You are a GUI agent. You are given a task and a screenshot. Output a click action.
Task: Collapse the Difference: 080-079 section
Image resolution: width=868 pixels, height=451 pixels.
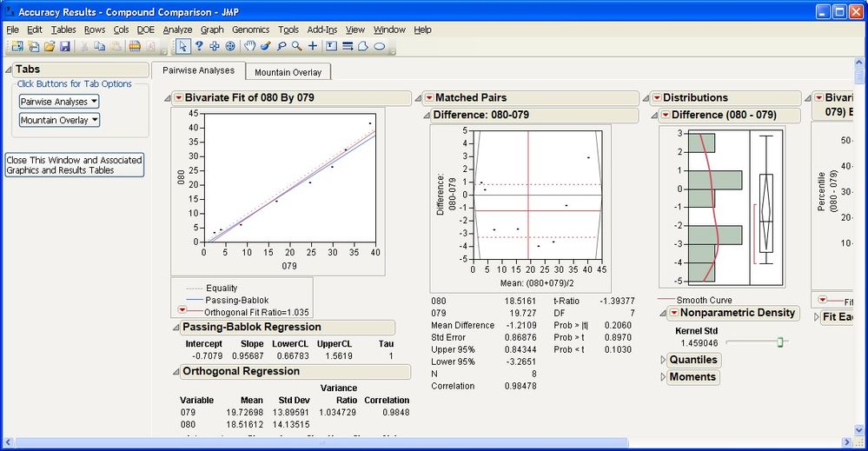427,116
